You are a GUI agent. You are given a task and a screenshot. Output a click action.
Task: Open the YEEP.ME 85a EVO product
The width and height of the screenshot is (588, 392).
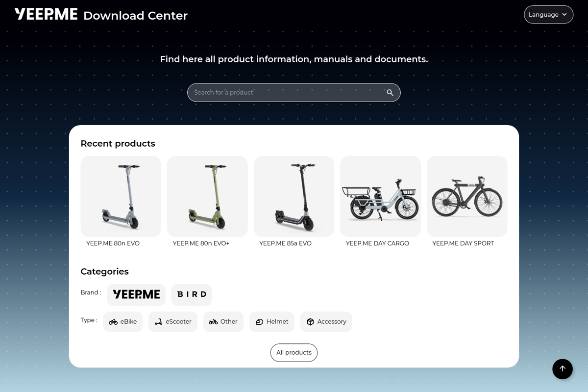pos(294,196)
